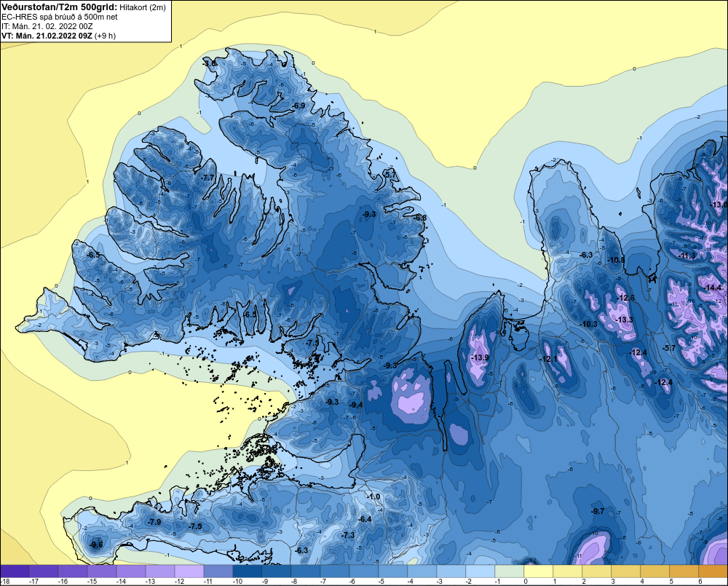This screenshot has width=728, height=586.
Task: Select the pale yellow legend swatch between 0 and 1
Action: pos(539,571)
